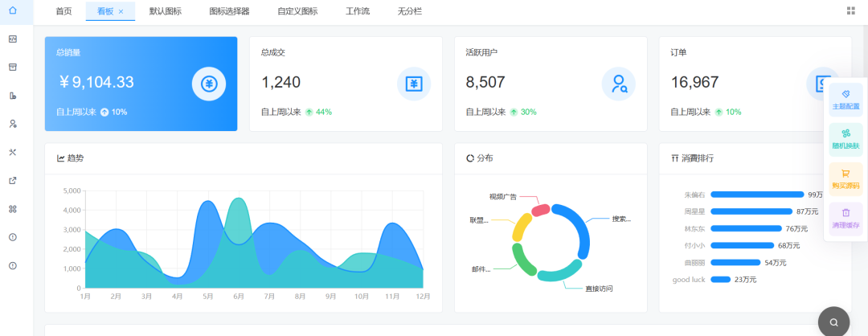This screenshot has height=336, width=868.
Task: Switch to the 首页 tab
Action: click(63, 11)
